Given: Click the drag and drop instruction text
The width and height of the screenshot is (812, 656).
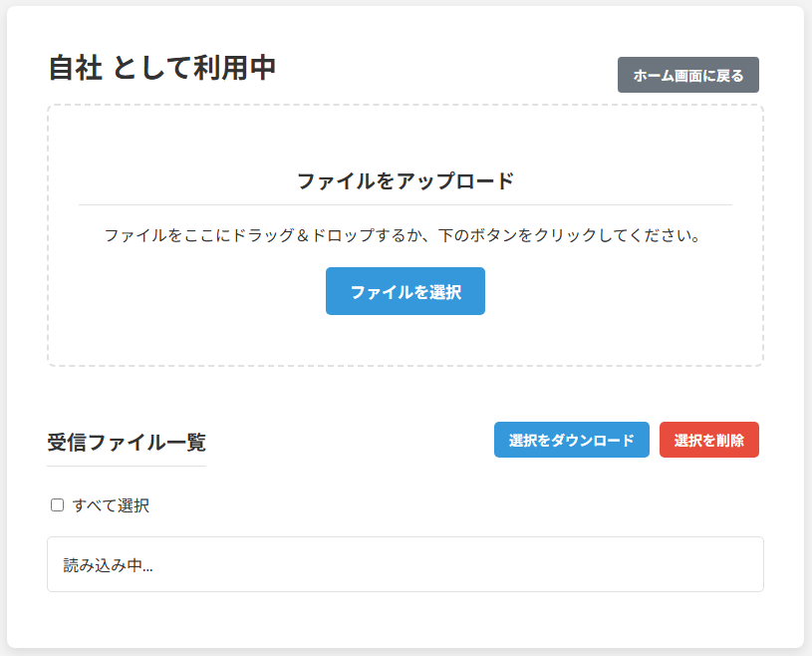Looking at the screenshot, I should 406,236.
